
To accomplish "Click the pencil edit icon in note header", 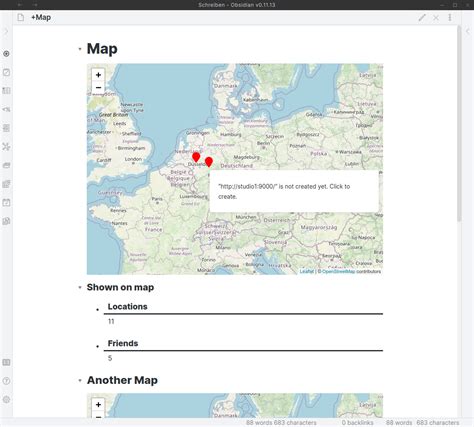I will pyautogui.click(x=422, y=17).
